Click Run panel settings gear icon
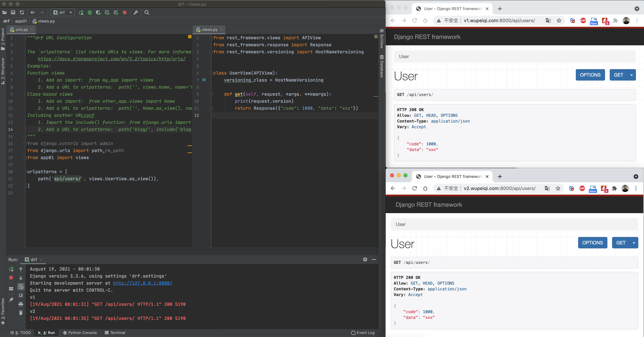The image size is (644, 337). (365, 260)
